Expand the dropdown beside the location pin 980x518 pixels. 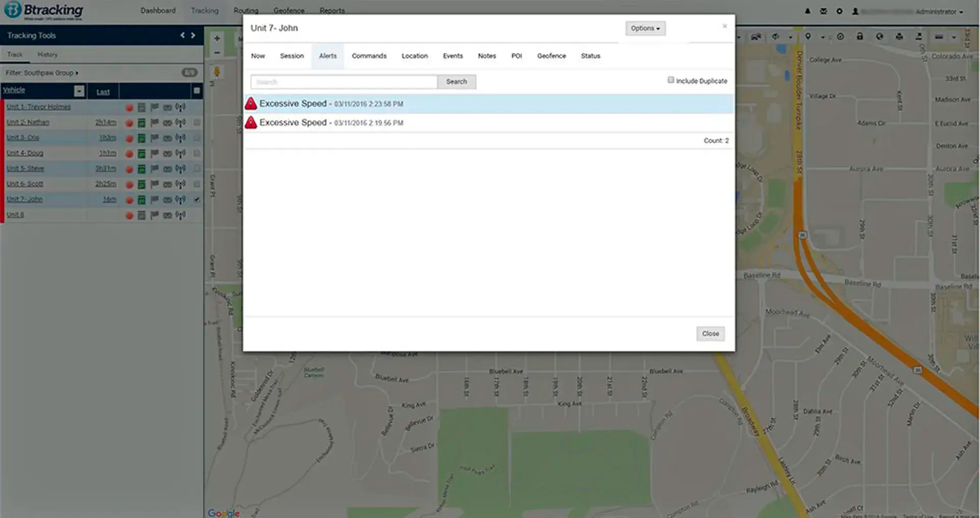(x=822, y=37)
